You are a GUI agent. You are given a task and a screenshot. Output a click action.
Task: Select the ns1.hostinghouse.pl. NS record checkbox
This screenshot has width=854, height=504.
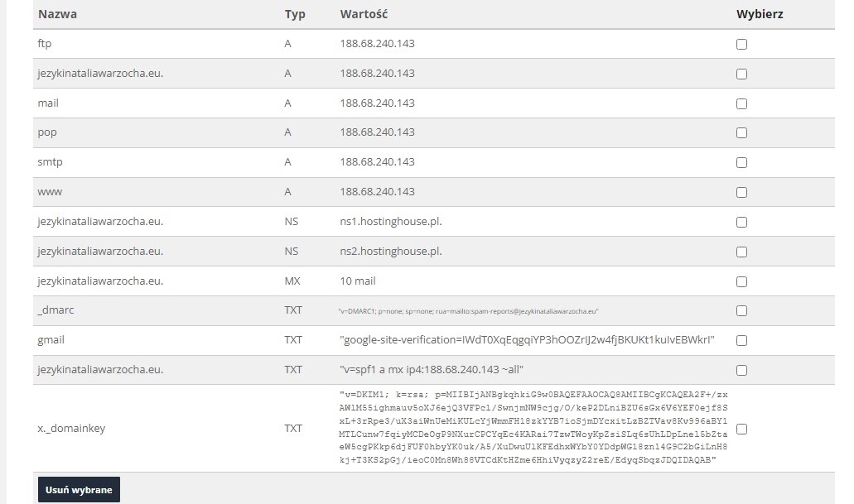[x=741, y=223]
